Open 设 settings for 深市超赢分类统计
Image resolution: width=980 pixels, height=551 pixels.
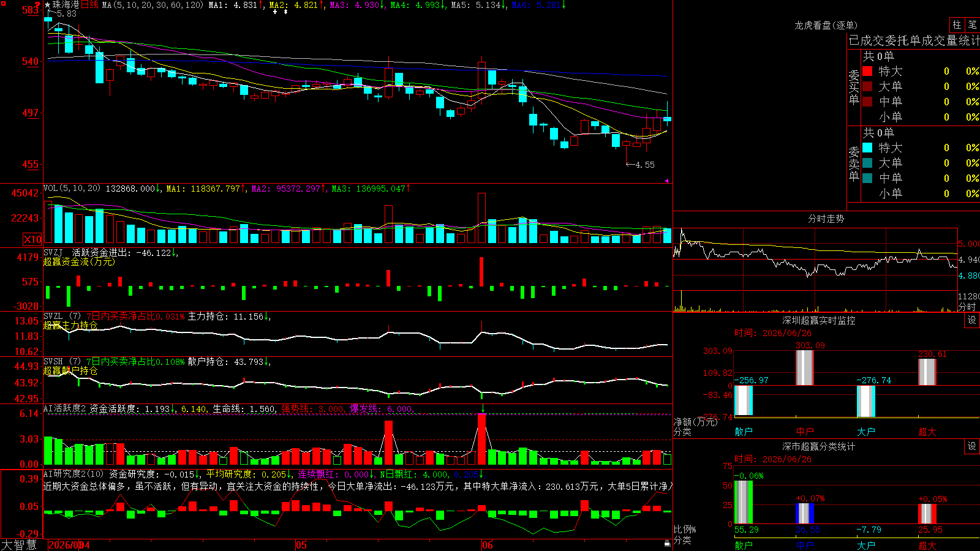[972, 446]
